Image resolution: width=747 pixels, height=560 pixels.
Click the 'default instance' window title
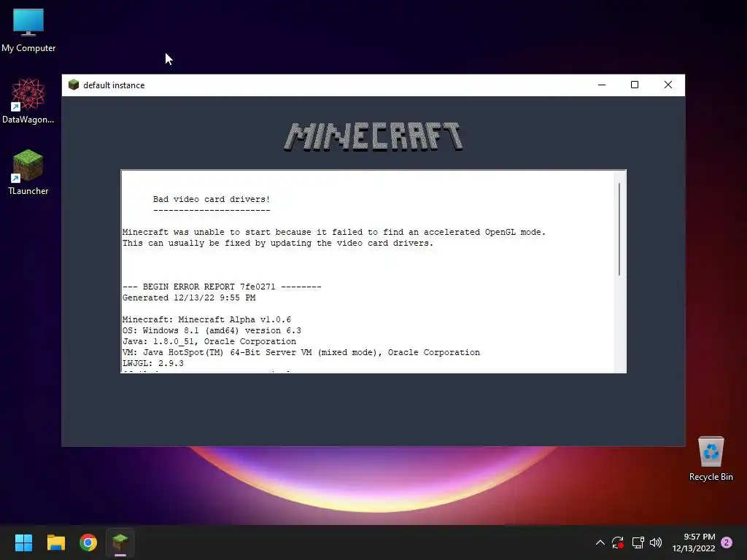pyautogui.click(x=114, y=85)
